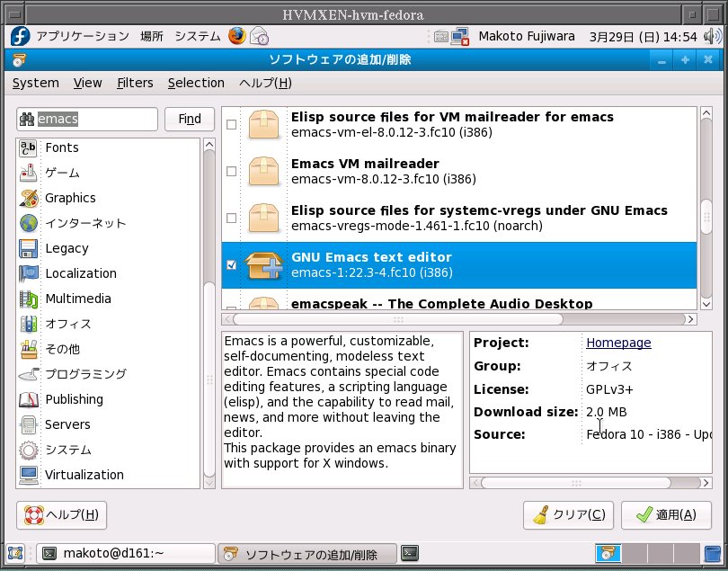
Task: Open the システム panel menu
Action: 198,36
